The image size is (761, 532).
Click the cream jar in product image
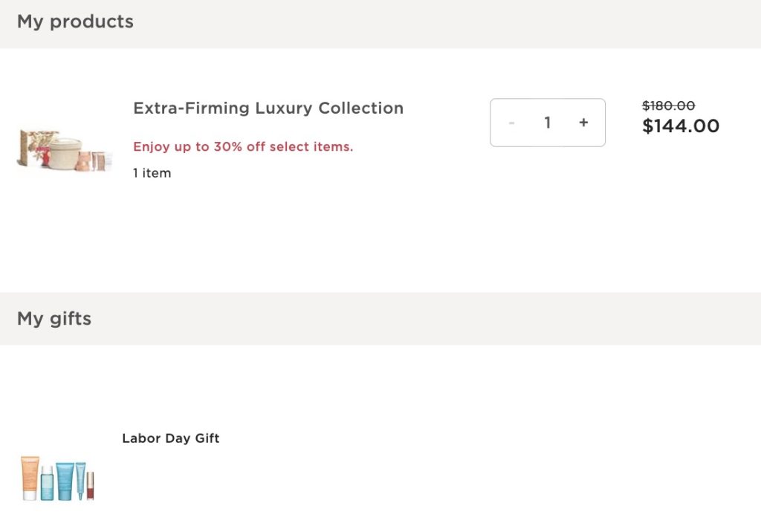pyautogui.click(x=65, y=154)
